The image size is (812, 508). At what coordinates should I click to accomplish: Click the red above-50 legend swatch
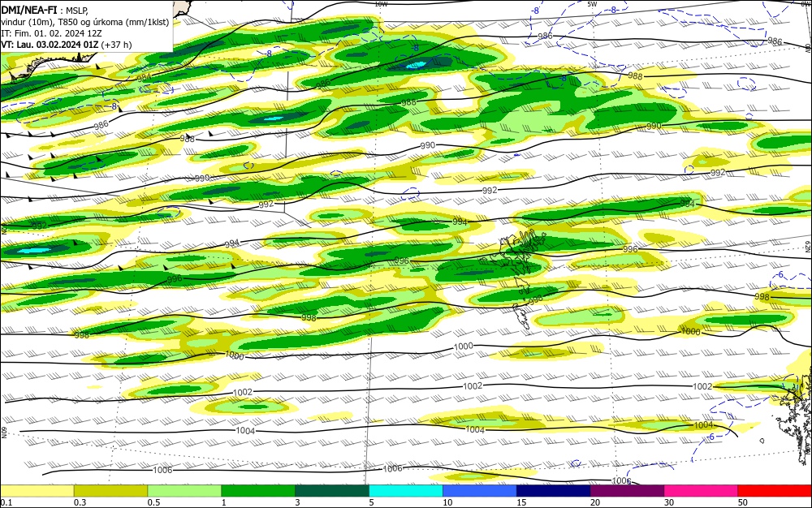click(775, 491)
